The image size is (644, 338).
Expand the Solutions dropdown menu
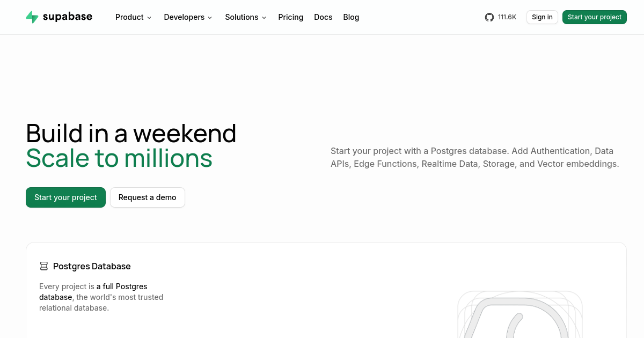coord(246,17)
